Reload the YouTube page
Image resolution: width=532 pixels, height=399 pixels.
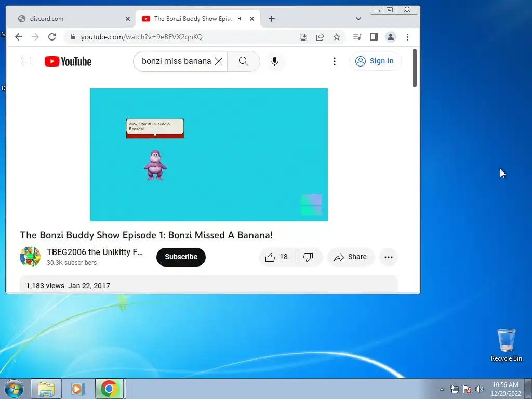(52, 37)
